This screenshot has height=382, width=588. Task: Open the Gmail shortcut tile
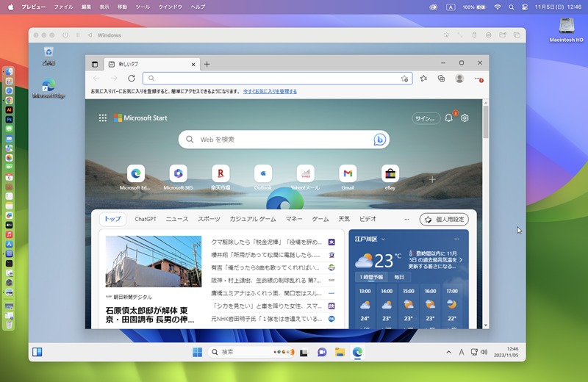pyautogui.click(x=348, y=174)
